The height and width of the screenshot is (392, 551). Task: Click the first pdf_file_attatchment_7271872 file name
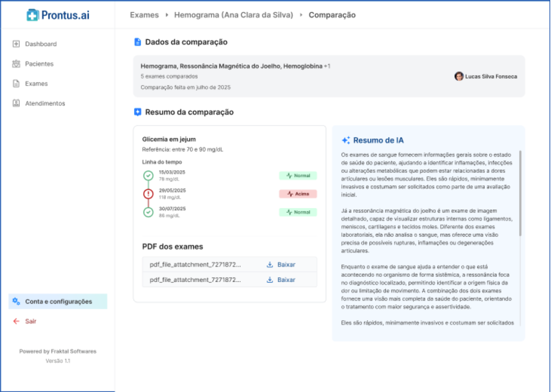[x=195, y=265]
